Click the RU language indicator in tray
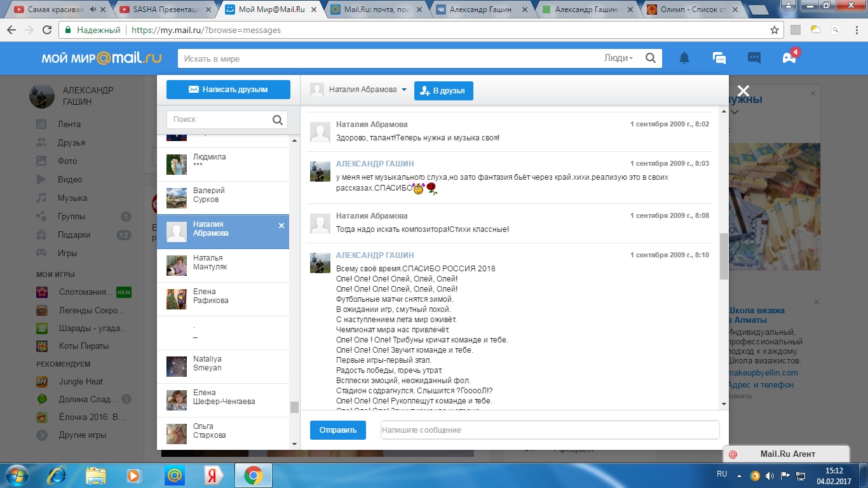This screenshot has height=488, width=868. tap(722, 474)
